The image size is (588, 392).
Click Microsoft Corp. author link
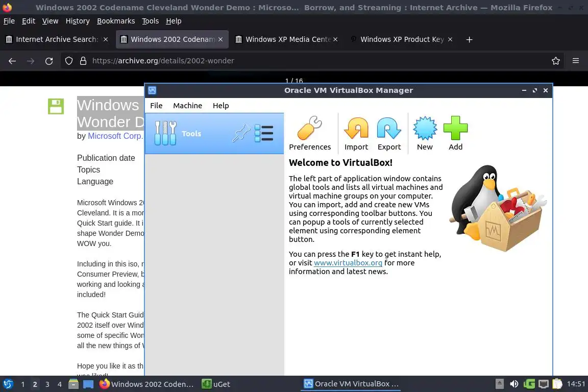[x=115, y=136]
